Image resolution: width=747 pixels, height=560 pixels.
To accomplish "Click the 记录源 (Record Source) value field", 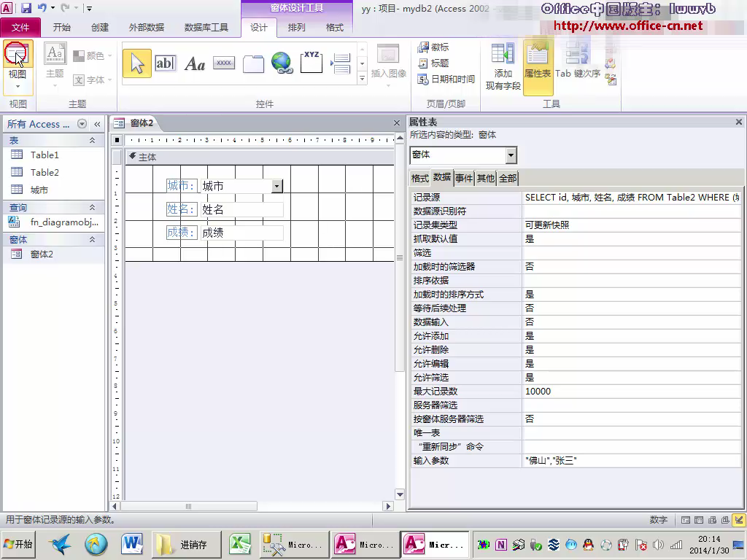I will (x=632, y=197).
